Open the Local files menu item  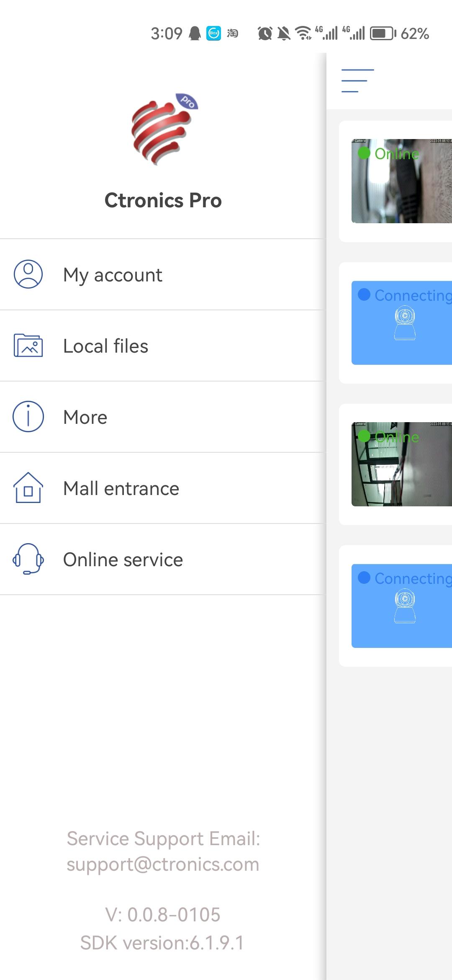click(163, 346)
